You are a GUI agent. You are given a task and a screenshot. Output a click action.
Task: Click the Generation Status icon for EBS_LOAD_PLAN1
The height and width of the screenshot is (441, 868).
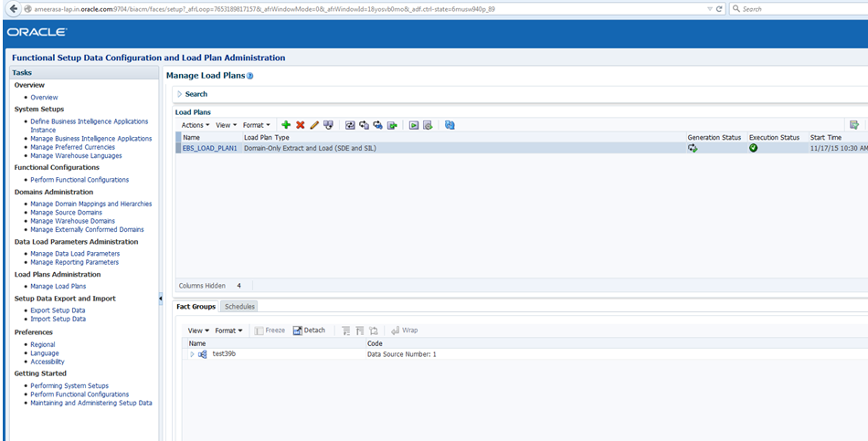pos(693,148)
